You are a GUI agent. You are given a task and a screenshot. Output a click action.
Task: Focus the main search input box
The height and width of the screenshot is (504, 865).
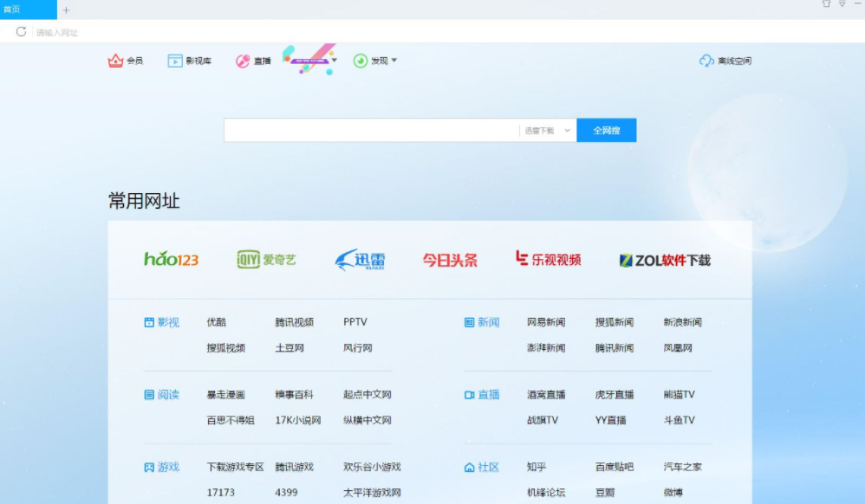point(371,130)
